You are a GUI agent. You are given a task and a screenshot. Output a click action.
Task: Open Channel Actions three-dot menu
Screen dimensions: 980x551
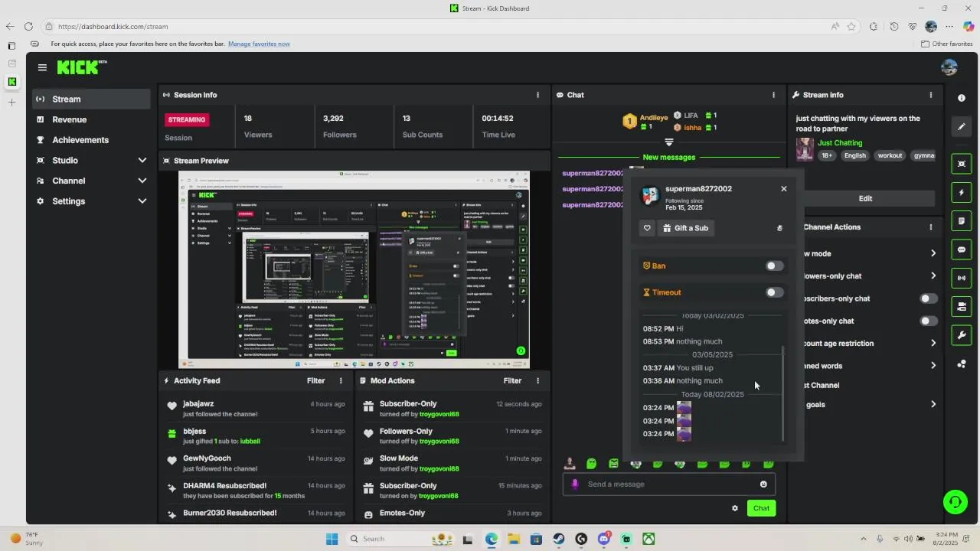tap(931, 227)
